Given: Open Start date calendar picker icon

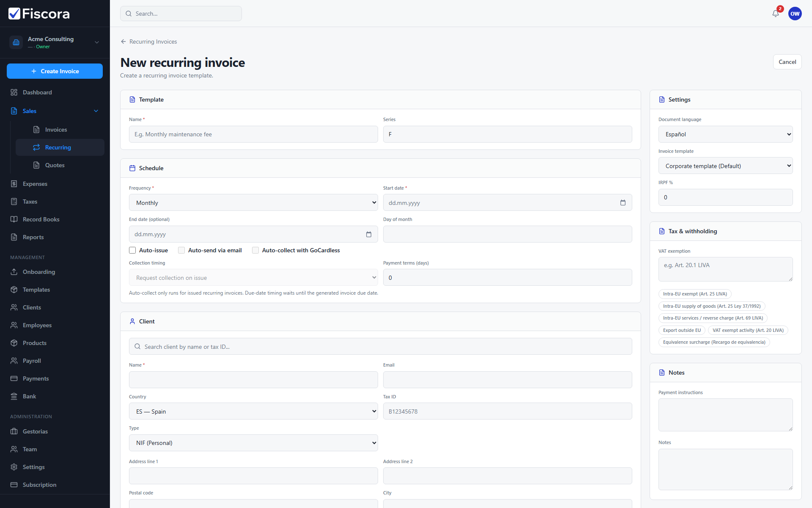Looking at the screenshot, I should [x=623, y=203].
